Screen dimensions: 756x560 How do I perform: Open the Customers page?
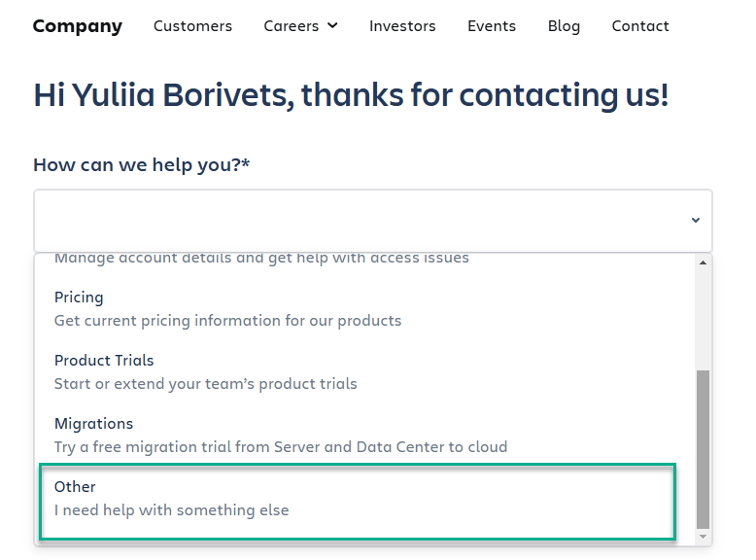pos(192,26)
